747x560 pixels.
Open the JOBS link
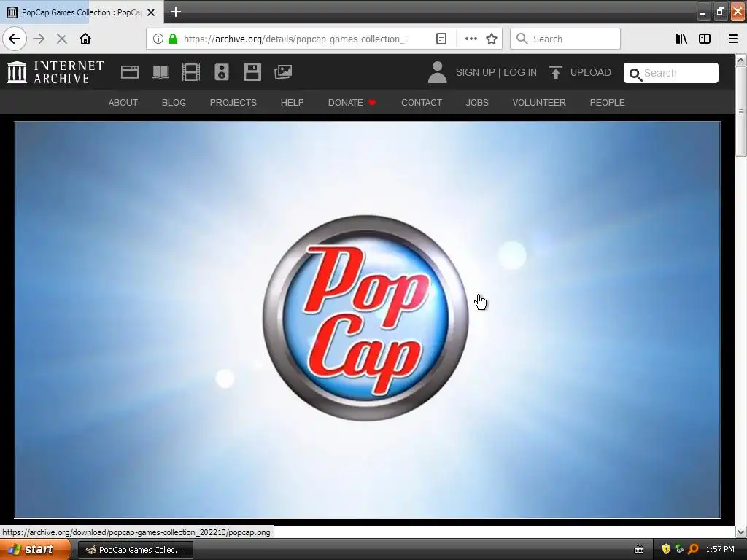click(x=477, y=102)
